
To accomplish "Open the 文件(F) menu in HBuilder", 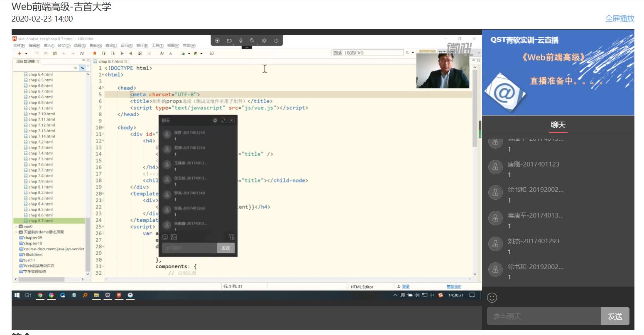I will tap(19, 46).
